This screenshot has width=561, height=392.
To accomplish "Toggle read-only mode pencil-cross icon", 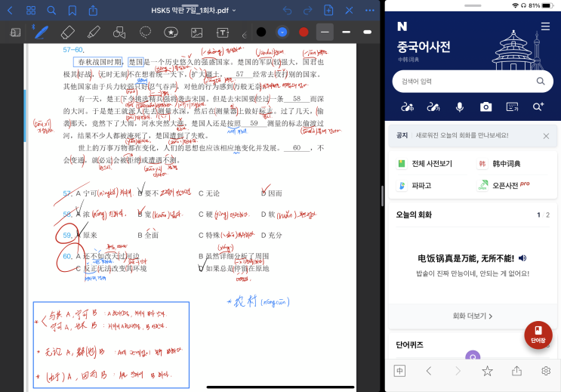I will (x=349, y=11).
